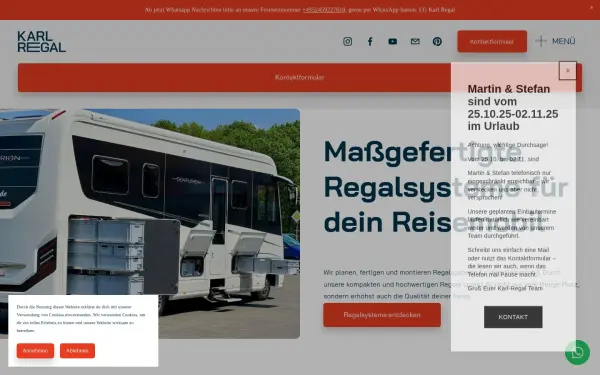Click text 'Achtung, wichtige Durchsage!'

point(508,145)
